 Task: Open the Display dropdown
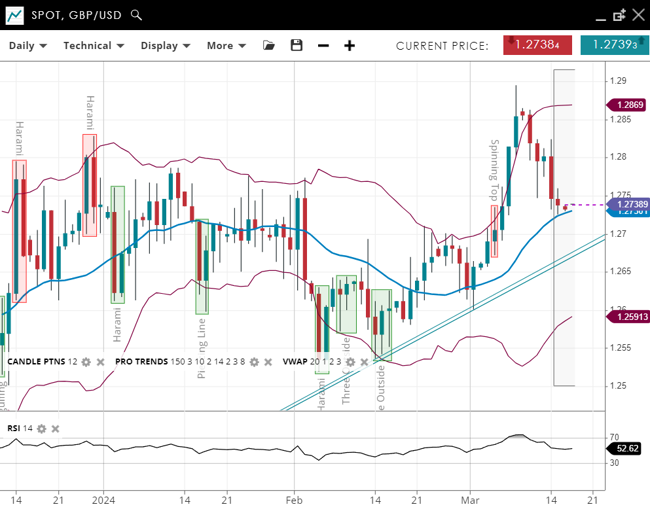165,45
